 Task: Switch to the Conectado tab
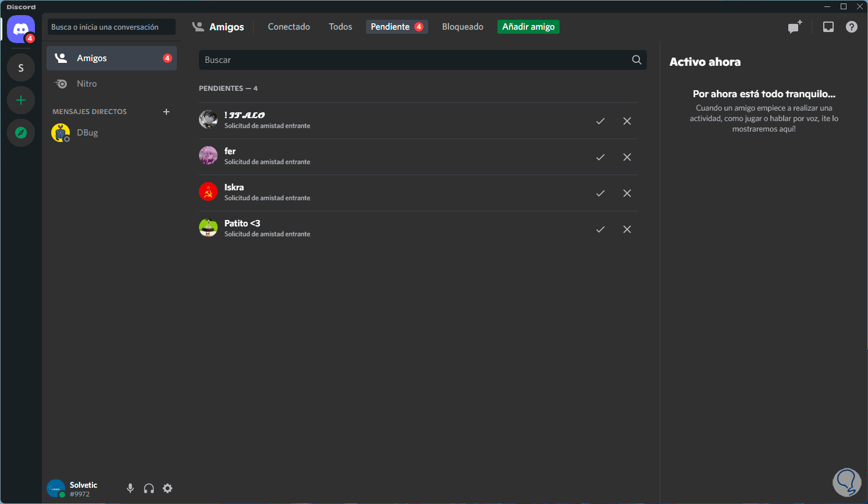click(x=289, y=27)
